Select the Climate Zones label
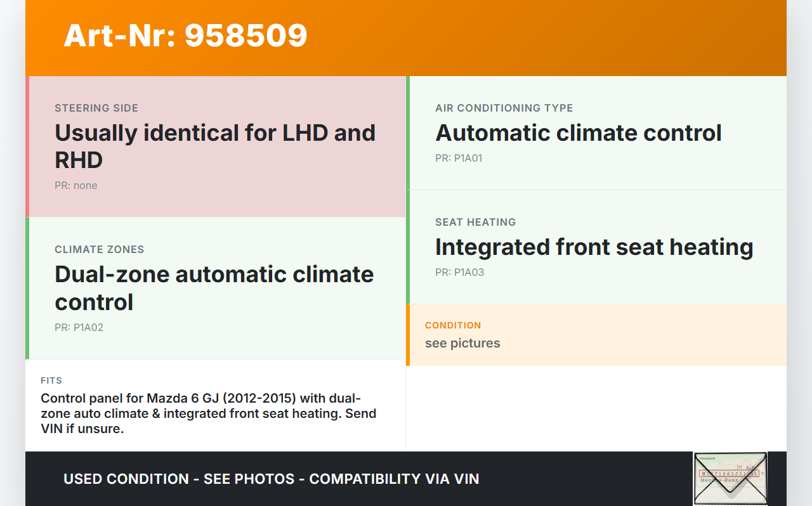 (x=100, y=249)
